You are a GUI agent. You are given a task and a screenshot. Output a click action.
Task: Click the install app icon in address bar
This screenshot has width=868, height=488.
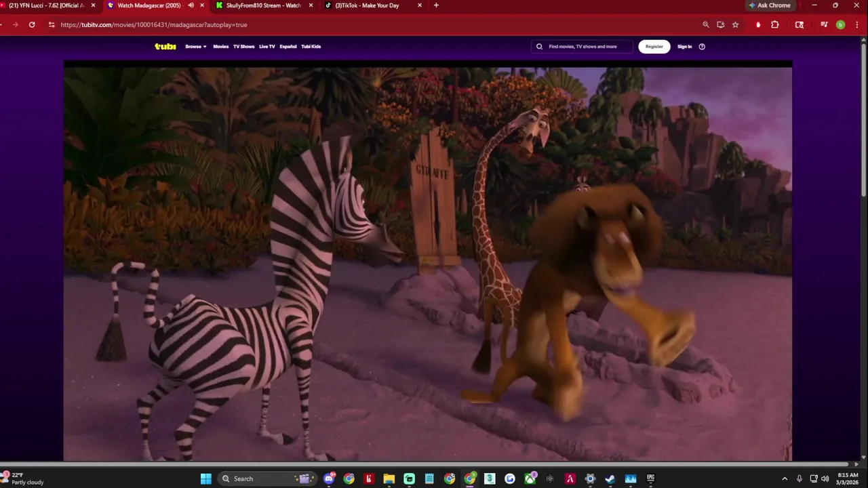click(x=721, y=24)
